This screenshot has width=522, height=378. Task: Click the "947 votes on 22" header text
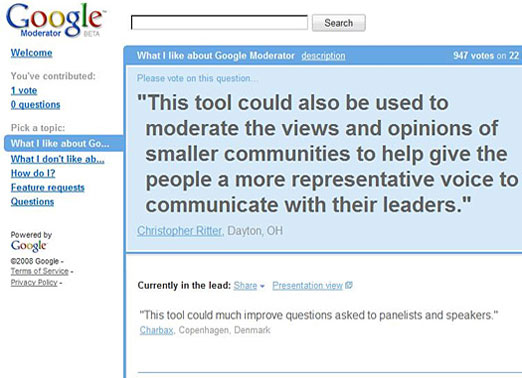tap(486, 56)
